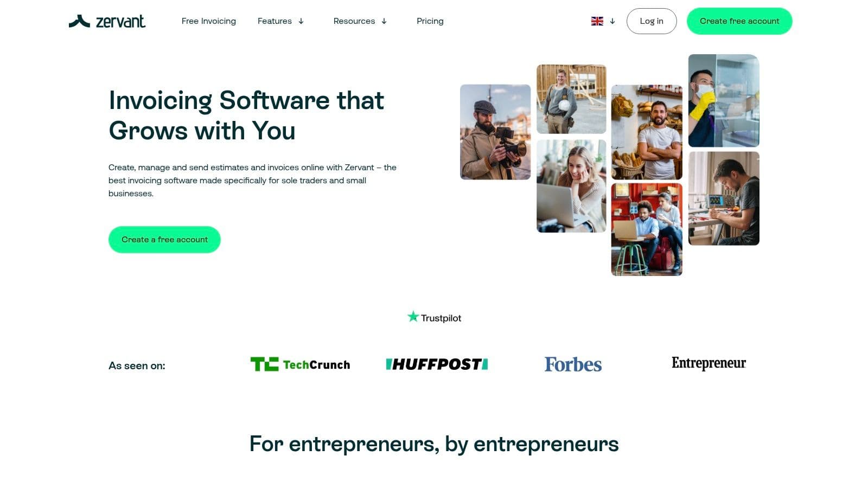The image size is (868, 488).
Task: Click the videographer with camera photo
Action: (x=495, y=132)
